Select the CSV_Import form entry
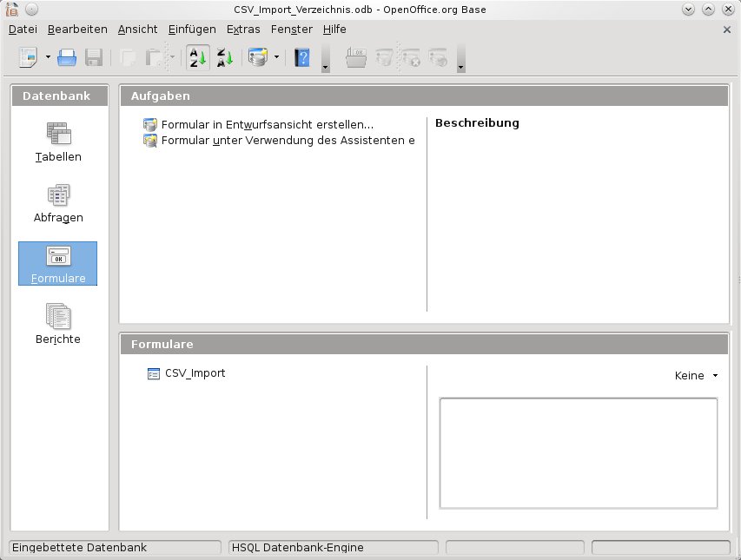The width and height of the screenshot is (741, 560). click(195, 373)
